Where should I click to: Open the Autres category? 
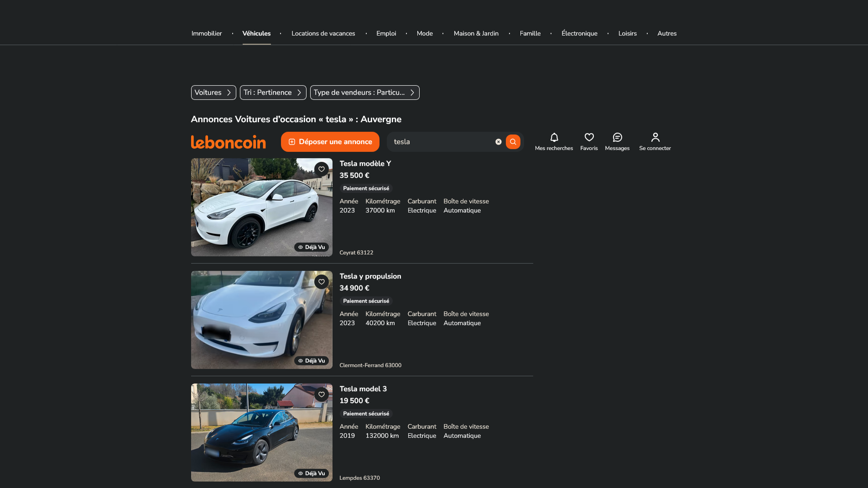(667, 33)
